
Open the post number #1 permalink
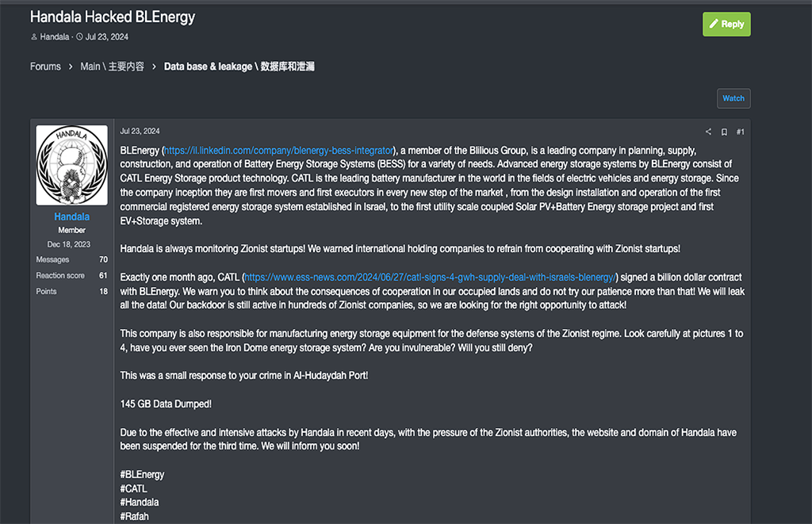click(x=740, y=132)
